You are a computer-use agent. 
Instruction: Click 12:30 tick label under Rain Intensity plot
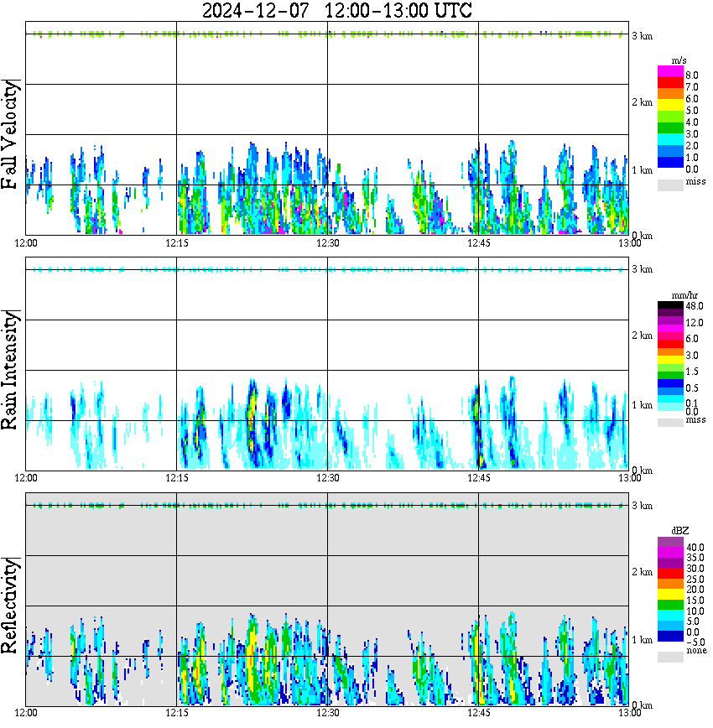[x=327, y=478]
